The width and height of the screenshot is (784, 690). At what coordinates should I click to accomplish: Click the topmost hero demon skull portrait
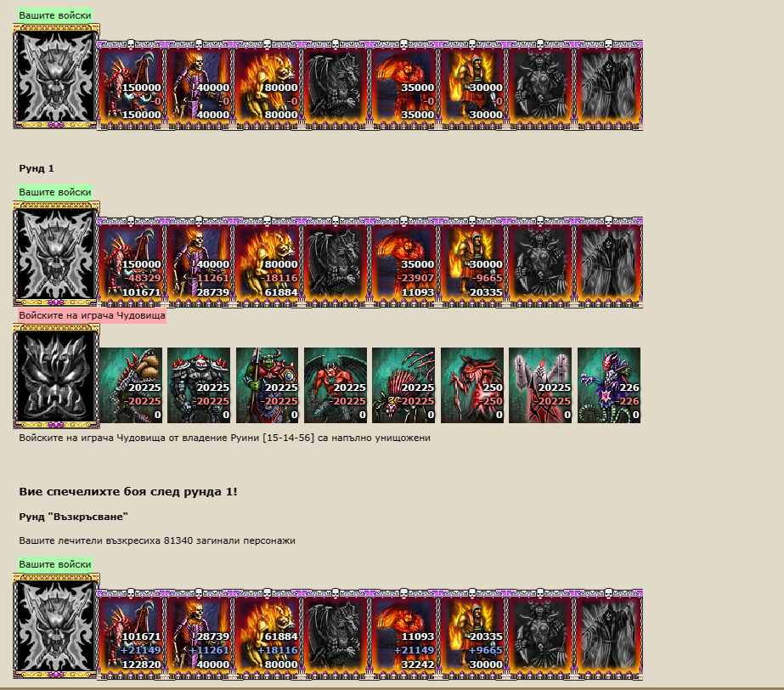point(56,76)
